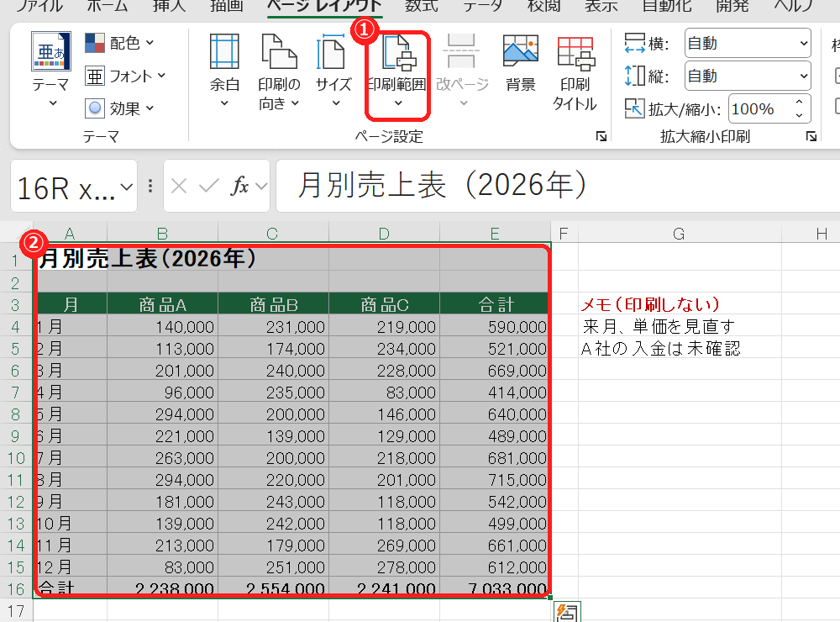Open the ページ設定 dialog launcher

coord(601,137)
